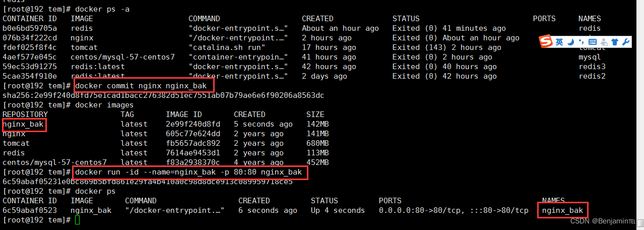Toggle Chinese/English punctuation in the IME bar
The height and width of the screenshot is (230, 644).
tap(581, 42)
